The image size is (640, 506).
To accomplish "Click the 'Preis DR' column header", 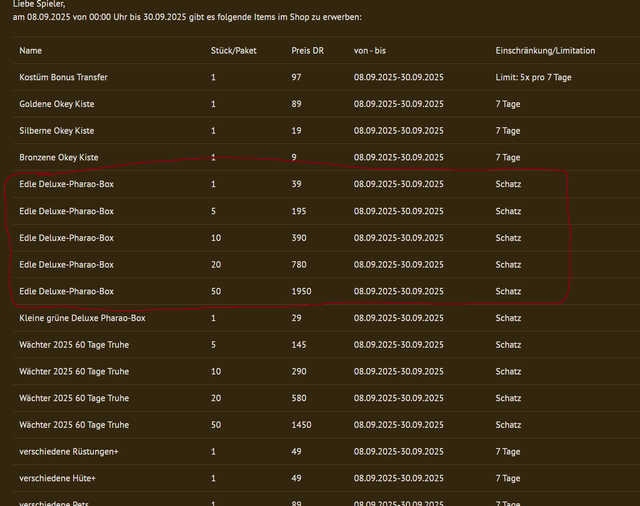I will coord(307,51).
